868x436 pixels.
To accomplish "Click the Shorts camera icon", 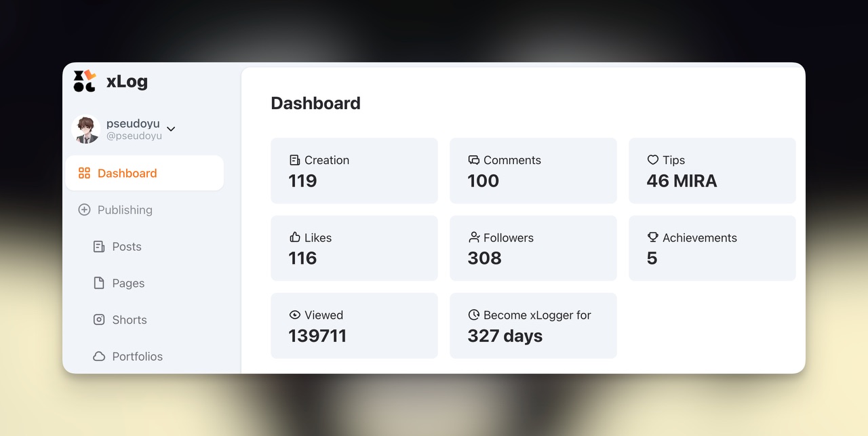I will click(99, 319).
